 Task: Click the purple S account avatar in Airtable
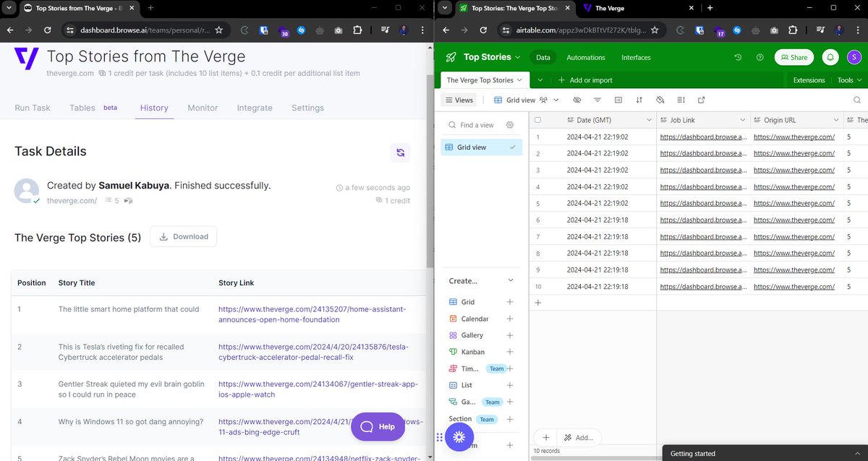pos(854,57)
